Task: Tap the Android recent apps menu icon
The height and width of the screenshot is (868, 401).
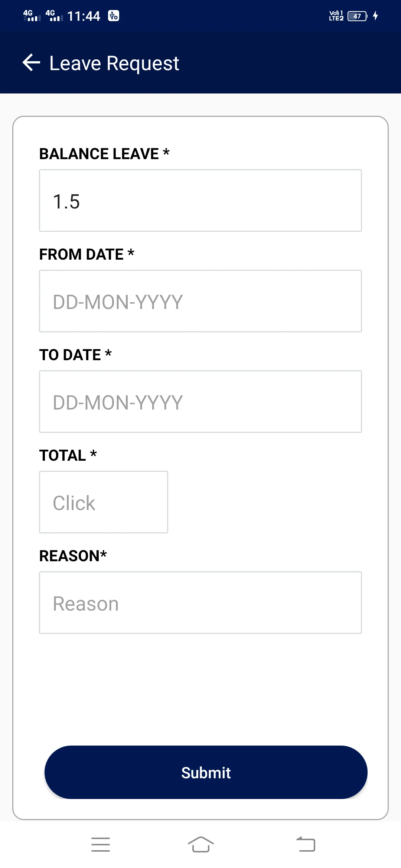Action: (101, 844)
